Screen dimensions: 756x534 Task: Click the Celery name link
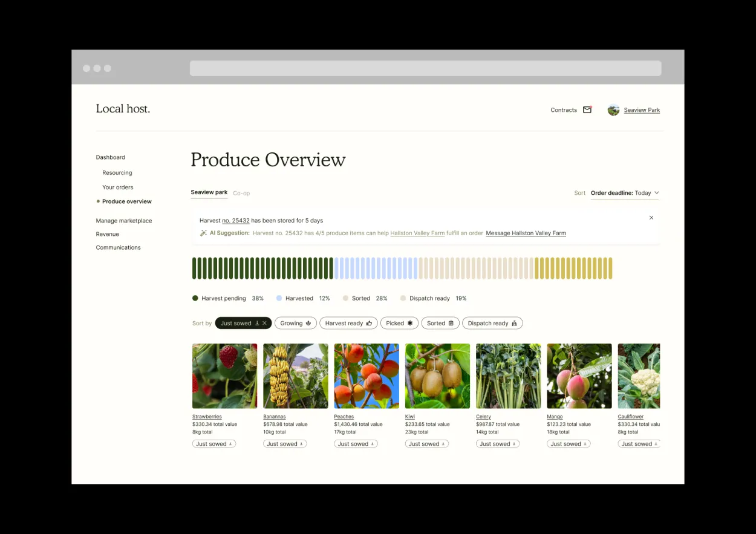483,417
